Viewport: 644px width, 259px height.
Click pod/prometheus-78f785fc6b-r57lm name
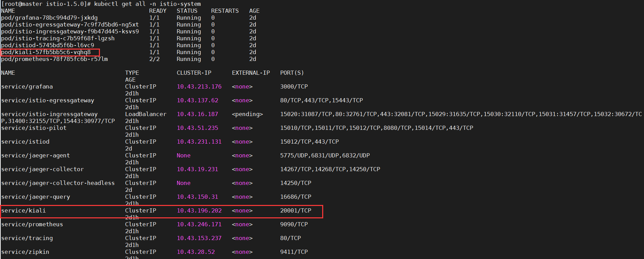tap(54, 59)
